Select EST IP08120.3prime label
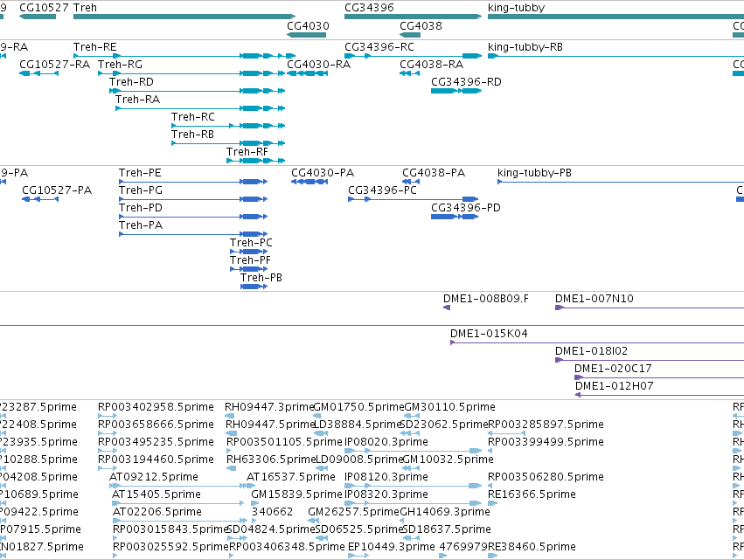The image size is (744, 560). click(x=386, y=478)
